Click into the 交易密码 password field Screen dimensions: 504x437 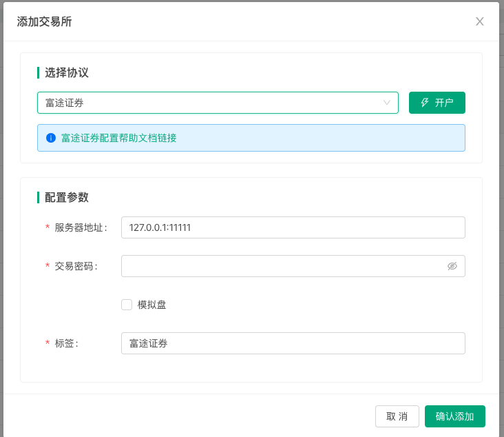[282, 266]
